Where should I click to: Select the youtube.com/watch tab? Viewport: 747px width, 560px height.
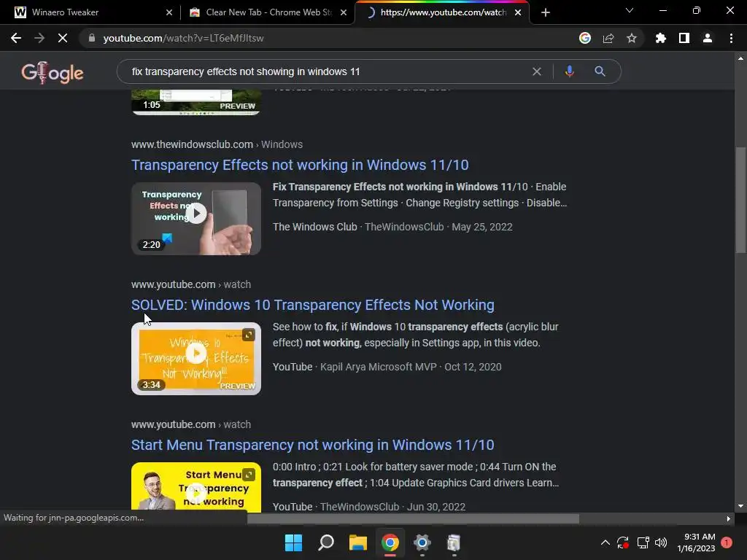[x=441, y=12]
